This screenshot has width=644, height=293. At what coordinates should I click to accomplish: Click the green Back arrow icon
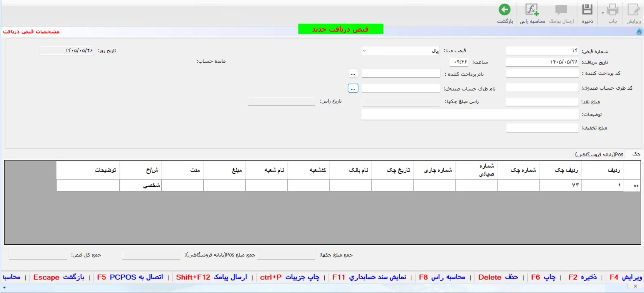tap(505, 10)
